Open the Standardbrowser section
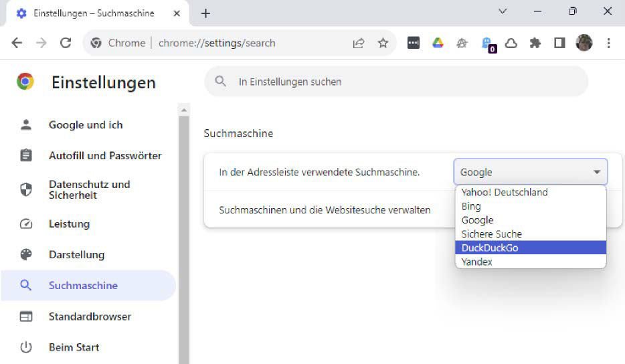The height and width of the screenshot is (364, 625). click(x=88, y=316)
